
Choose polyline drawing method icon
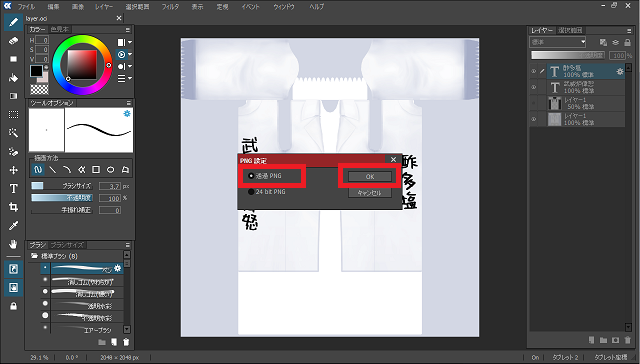(82, 170)
